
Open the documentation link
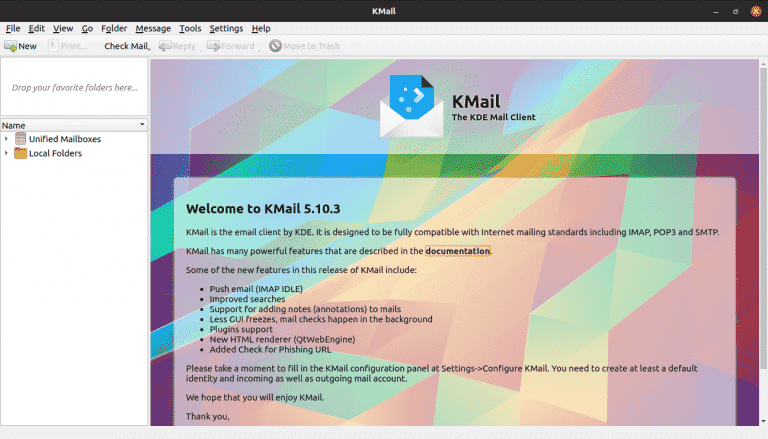pos(457,251)
